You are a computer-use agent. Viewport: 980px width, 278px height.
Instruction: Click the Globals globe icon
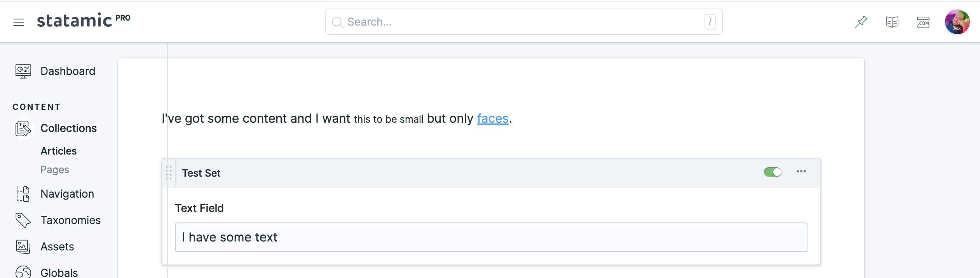click(x=23, y=272)
